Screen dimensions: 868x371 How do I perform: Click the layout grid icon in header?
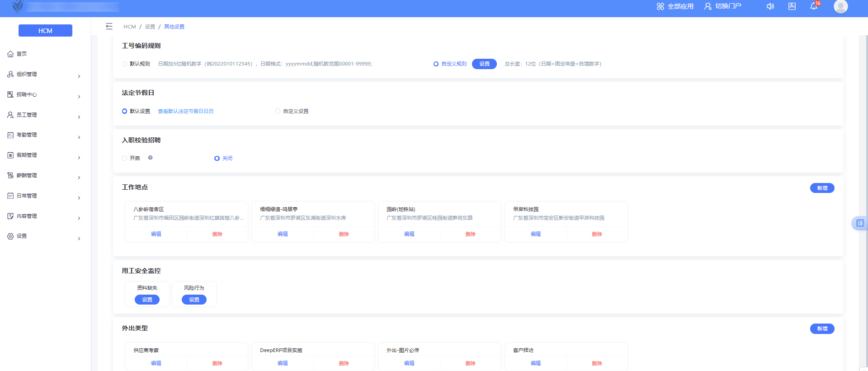(792, 6)
